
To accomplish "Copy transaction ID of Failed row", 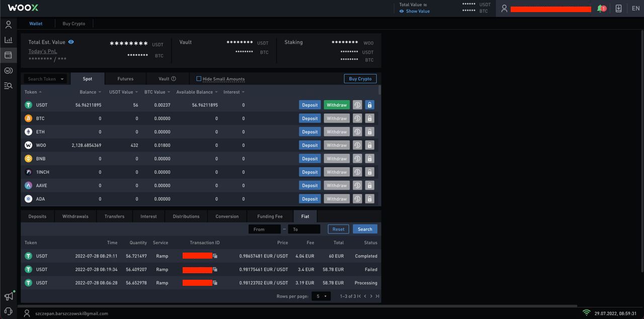I will tap(215, 270).
